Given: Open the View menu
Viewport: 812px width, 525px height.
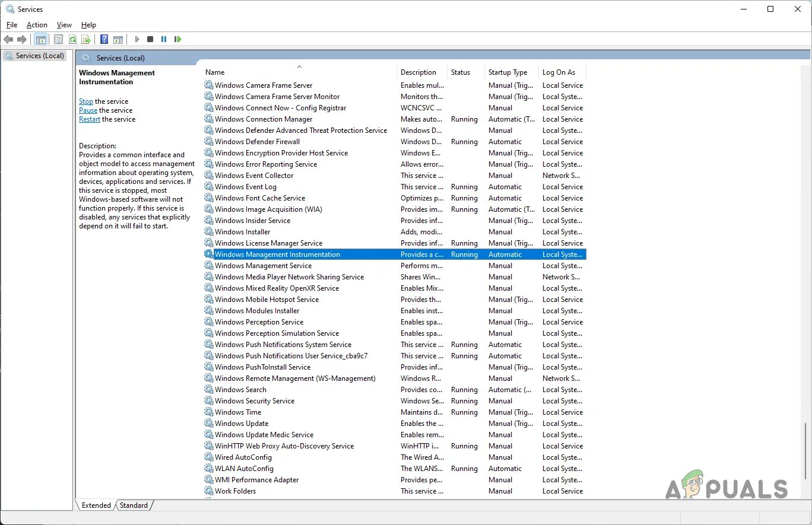Looking at the screenshot, I should click(x=64, y=25).
